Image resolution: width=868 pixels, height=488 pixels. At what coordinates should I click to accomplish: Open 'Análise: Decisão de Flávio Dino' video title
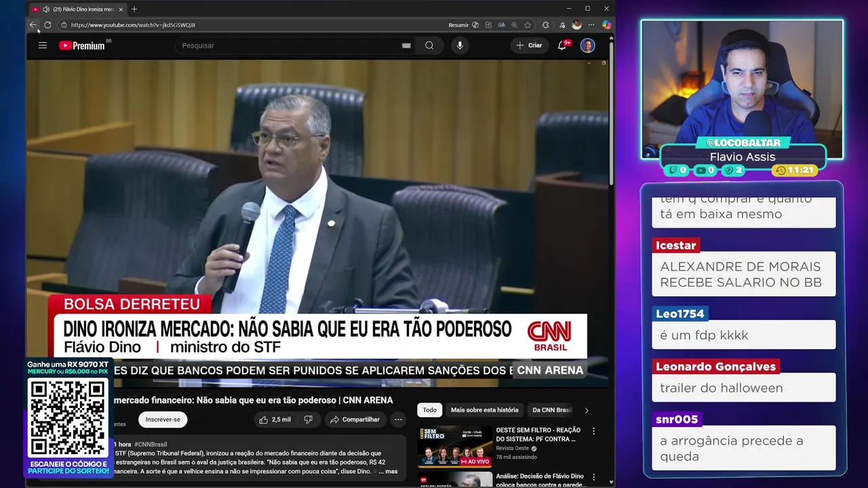(540, 480)
